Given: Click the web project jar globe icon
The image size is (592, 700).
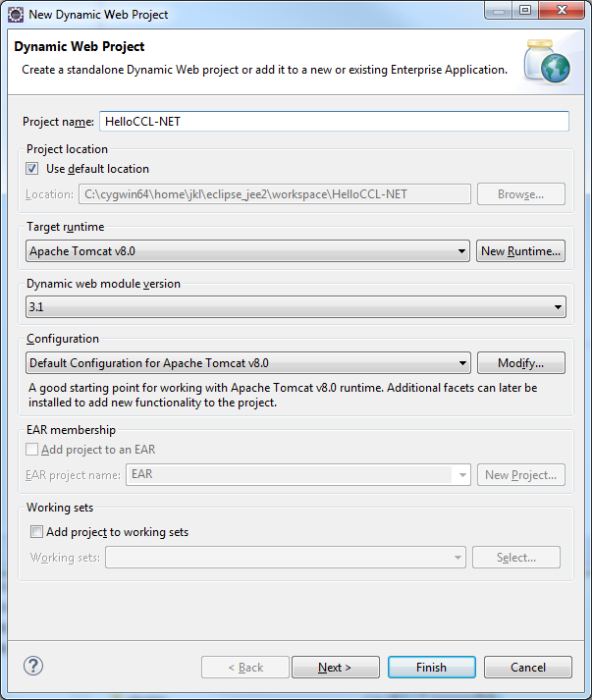Looking at the screenshot, I should [545, 61].
